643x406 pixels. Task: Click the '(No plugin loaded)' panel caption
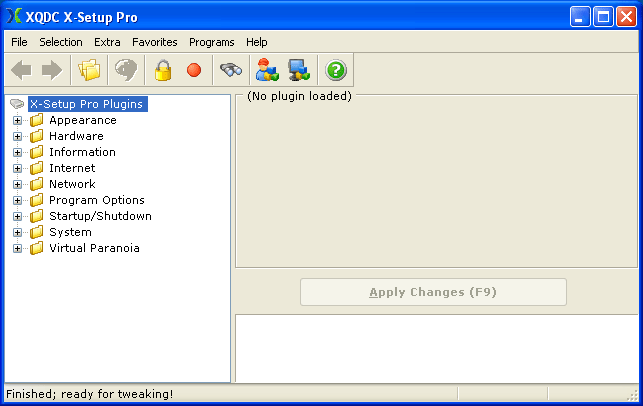(299, 96)
